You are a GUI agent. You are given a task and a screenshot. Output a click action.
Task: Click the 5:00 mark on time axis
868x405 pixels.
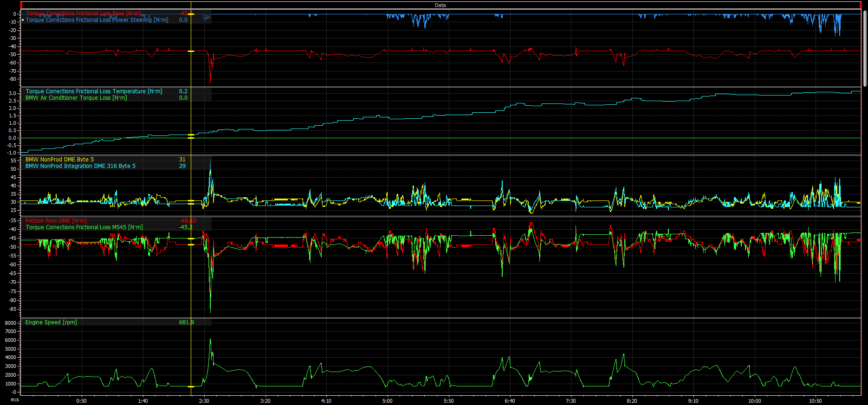coord(387,401)
